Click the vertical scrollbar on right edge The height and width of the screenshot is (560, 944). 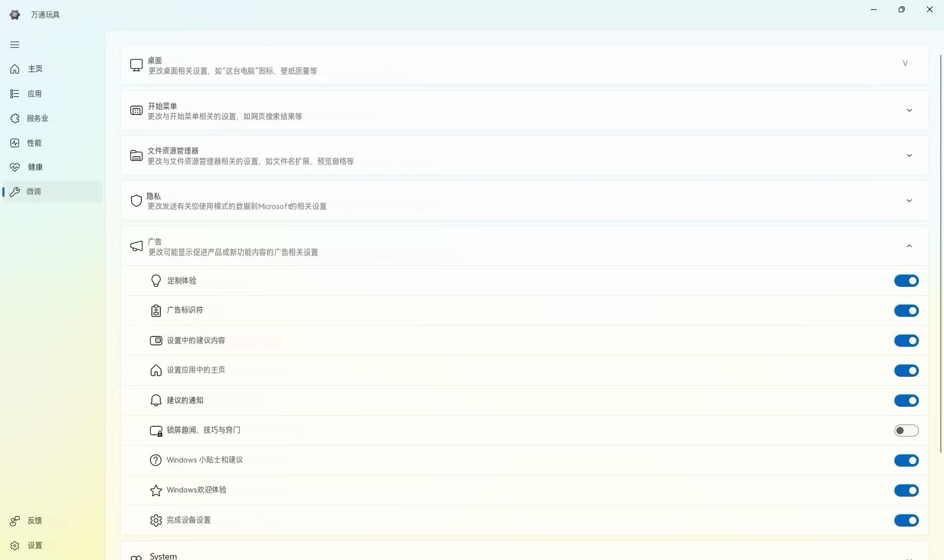coord(941,253)
